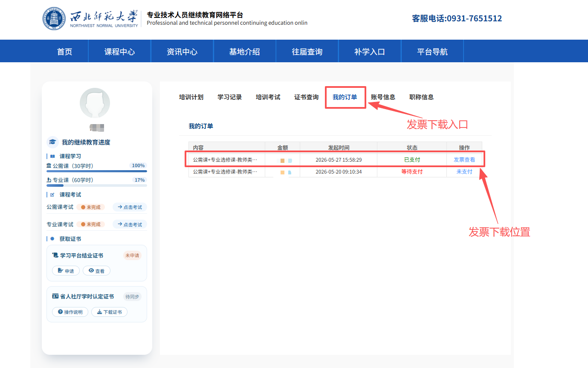Open 基地介绍 in the navigation bar
The image size is (588, 368).
[245, 51]
